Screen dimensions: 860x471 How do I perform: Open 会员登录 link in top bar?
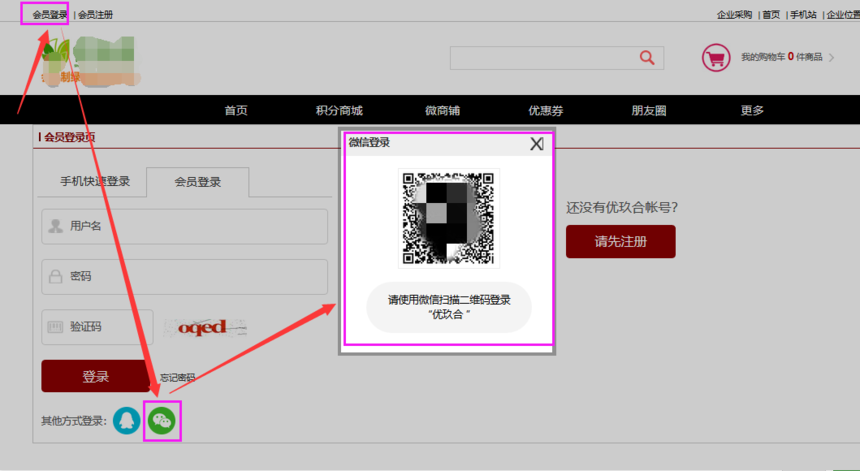(50, 15)
